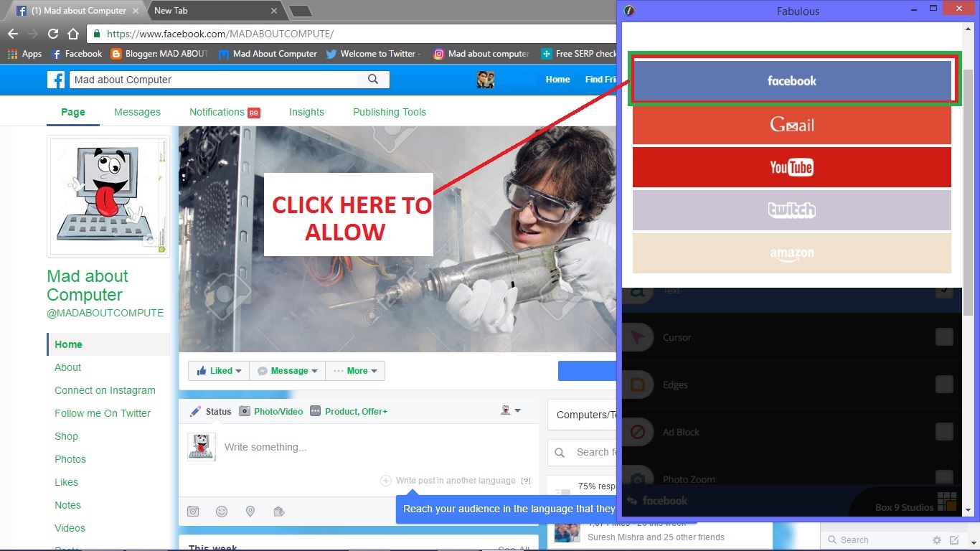Viewport: 980px width, 551px height.
Task: Open Photos in the page sidebar
Action: tap(70, 459)
